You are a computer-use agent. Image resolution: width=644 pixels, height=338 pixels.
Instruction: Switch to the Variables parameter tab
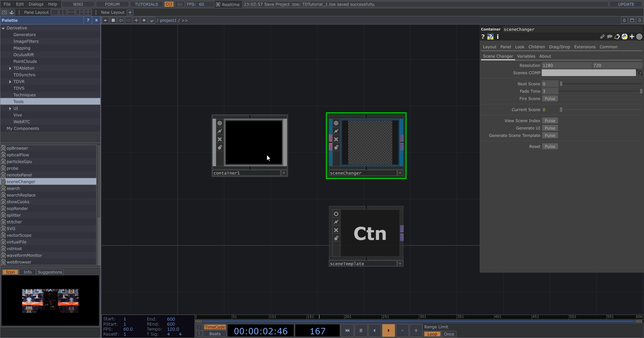pos(526,56)
